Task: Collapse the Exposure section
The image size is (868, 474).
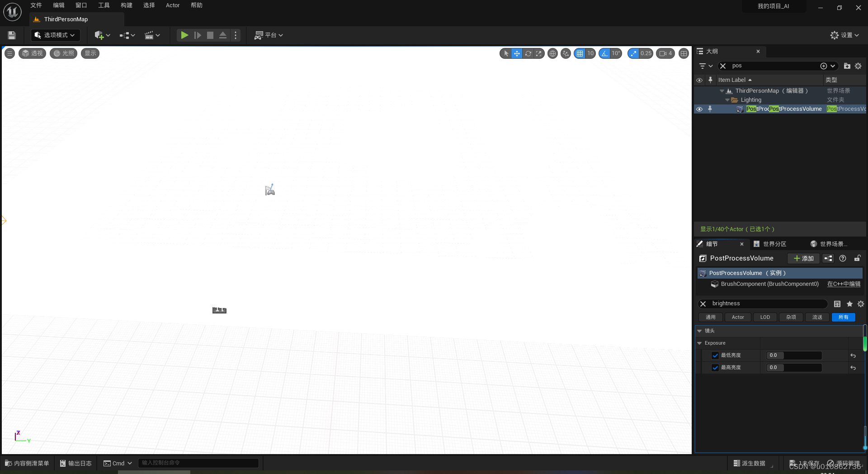Action: [x=699, y=343]
